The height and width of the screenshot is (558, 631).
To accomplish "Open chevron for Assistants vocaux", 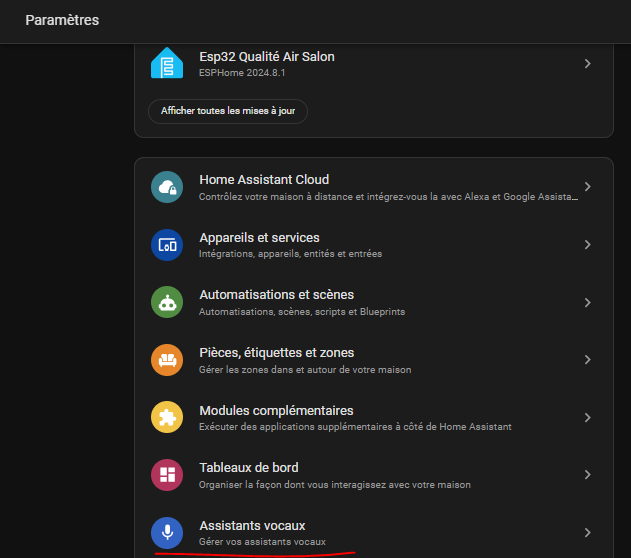I will click(588, 533).
